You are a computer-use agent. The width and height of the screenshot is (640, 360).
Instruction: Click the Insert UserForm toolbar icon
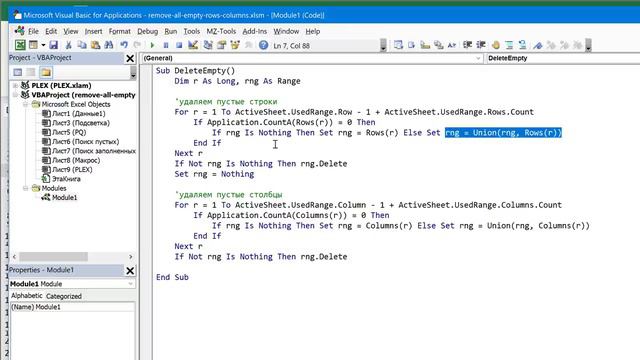click(x=33, y=45)
